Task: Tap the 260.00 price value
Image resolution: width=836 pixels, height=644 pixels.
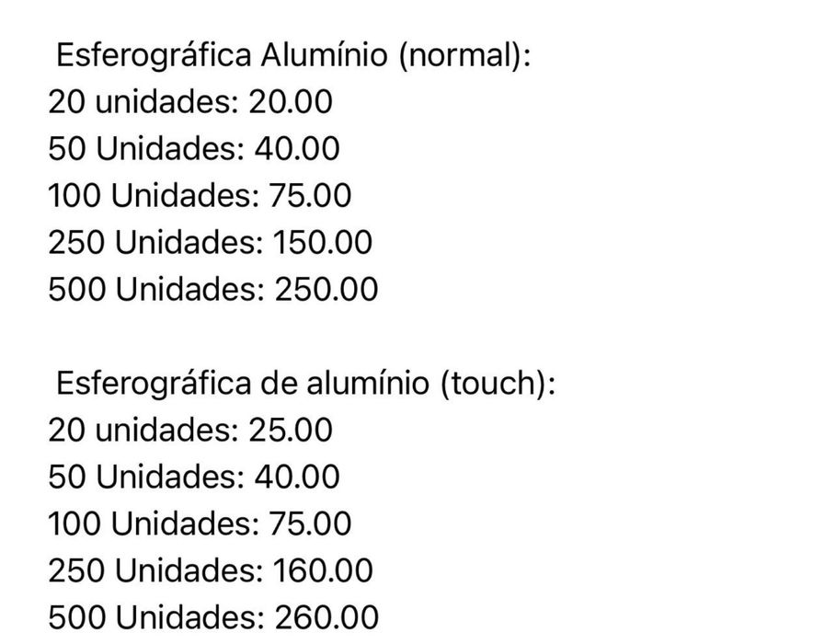Action: coord(326,617)
